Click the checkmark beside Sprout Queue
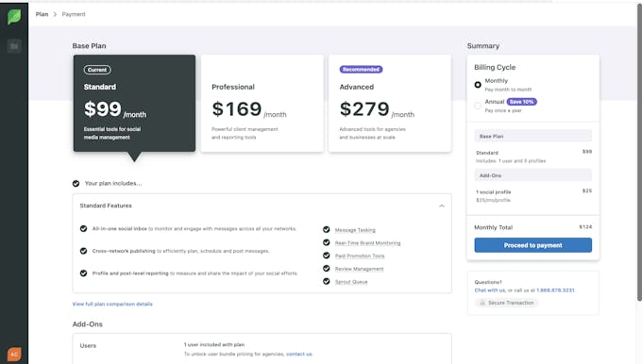 pyautogui.click(x=327, y=281)
